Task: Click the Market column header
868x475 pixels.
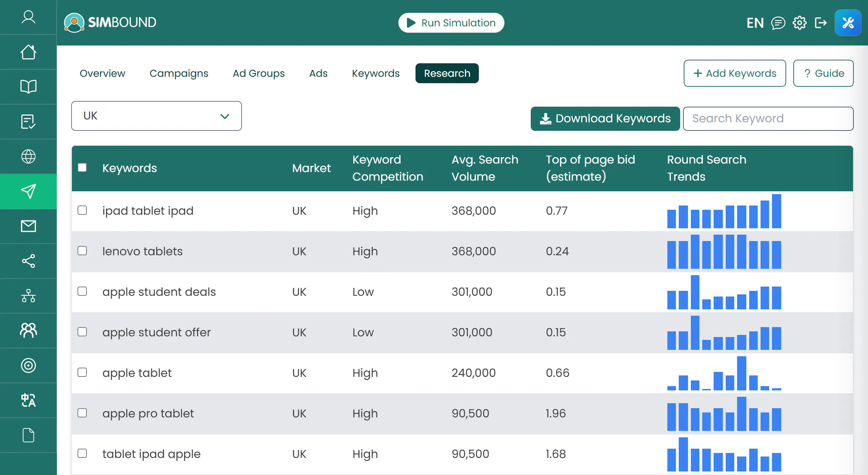Action: point(312,168)
